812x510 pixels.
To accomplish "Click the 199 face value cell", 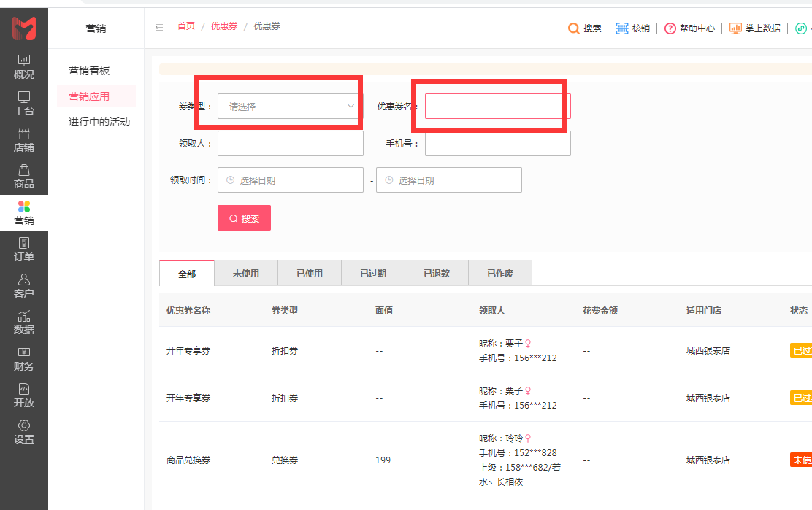I will click(x=383, y=460).
